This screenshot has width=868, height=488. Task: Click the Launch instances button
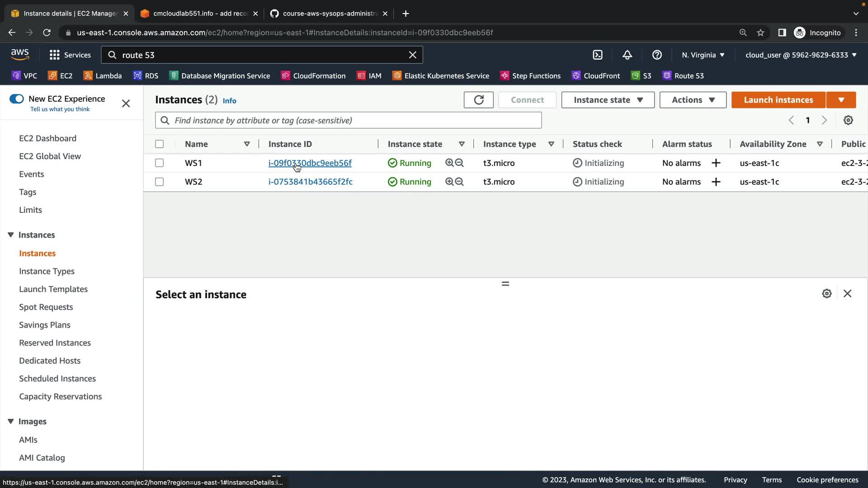(778, 100)
